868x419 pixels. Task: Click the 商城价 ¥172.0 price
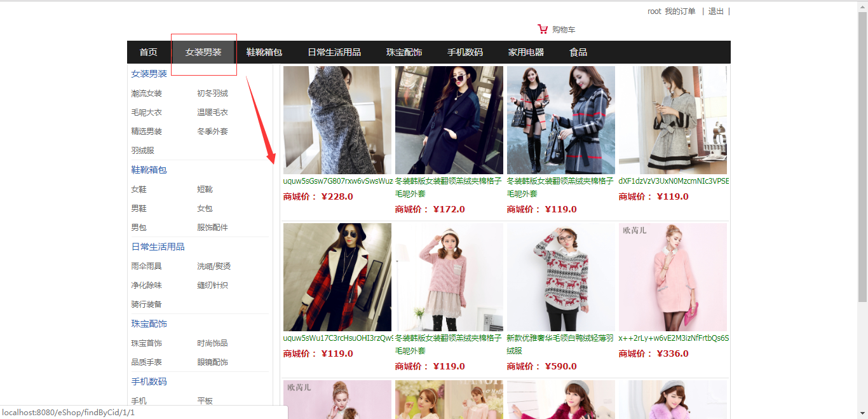pyautogui.click(x=430, y=209)
